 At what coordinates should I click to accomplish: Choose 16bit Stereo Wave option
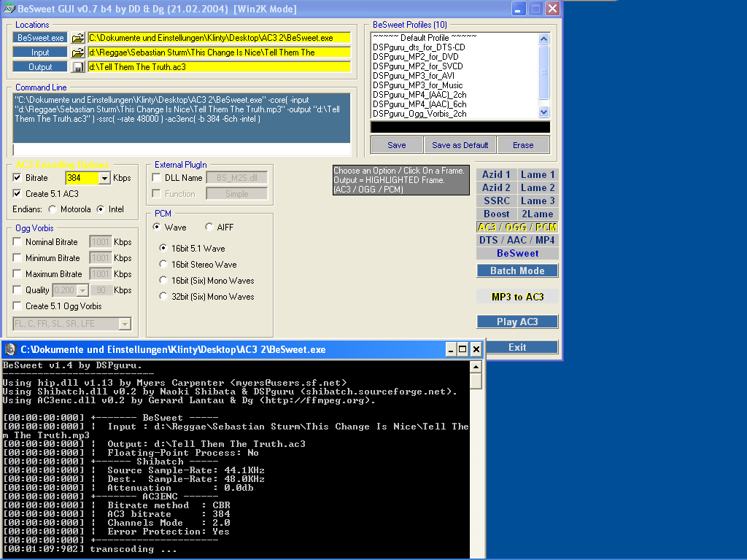[163, 264]
